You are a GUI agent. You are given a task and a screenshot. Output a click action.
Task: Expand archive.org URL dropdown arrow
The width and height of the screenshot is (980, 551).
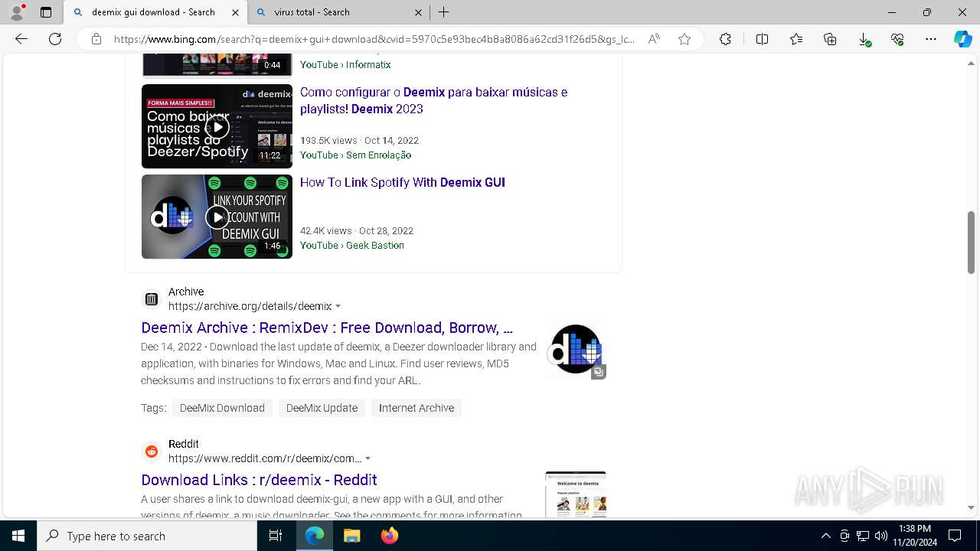pyautogui.click(x=338, y=306)
